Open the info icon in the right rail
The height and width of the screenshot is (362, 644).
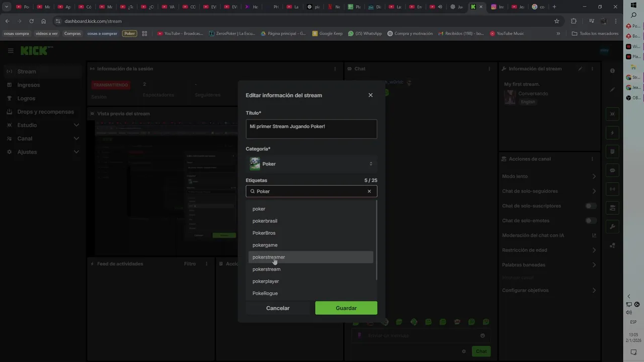612,71
